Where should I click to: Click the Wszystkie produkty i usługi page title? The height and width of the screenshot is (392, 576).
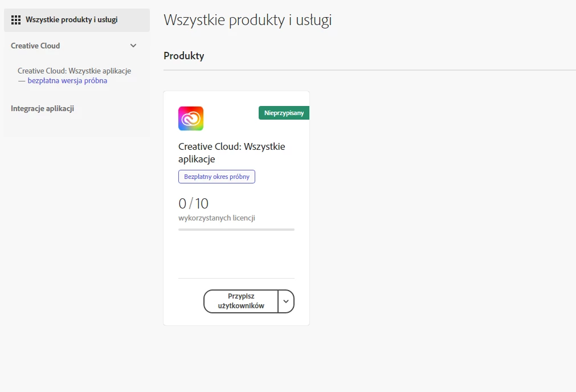(248, 20)
